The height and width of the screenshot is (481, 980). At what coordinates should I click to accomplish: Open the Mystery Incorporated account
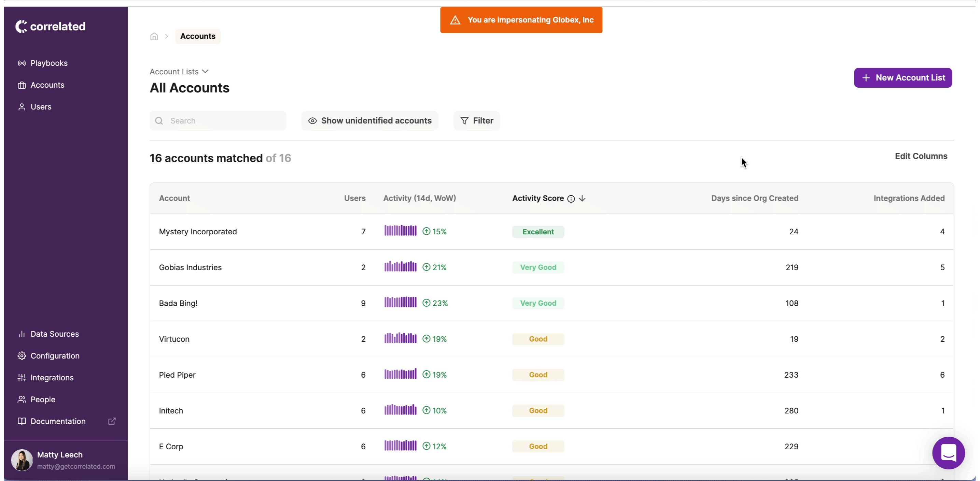point(198,232)
